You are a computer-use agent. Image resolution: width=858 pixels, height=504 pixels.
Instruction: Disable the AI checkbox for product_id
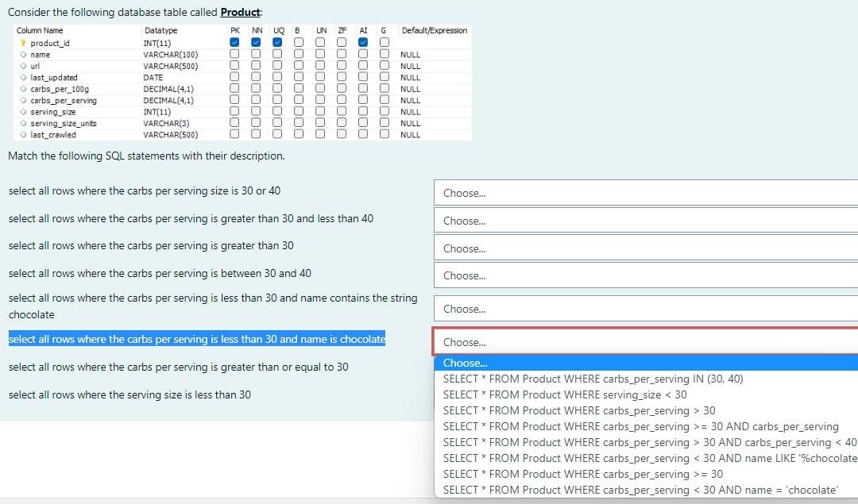pyautogui.click(x=363, y=42)
